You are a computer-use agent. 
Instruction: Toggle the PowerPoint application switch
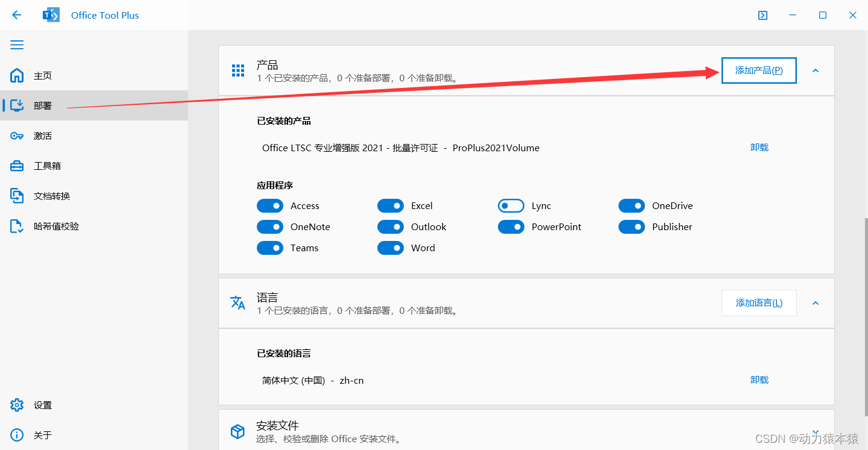(x=511, y=227)
